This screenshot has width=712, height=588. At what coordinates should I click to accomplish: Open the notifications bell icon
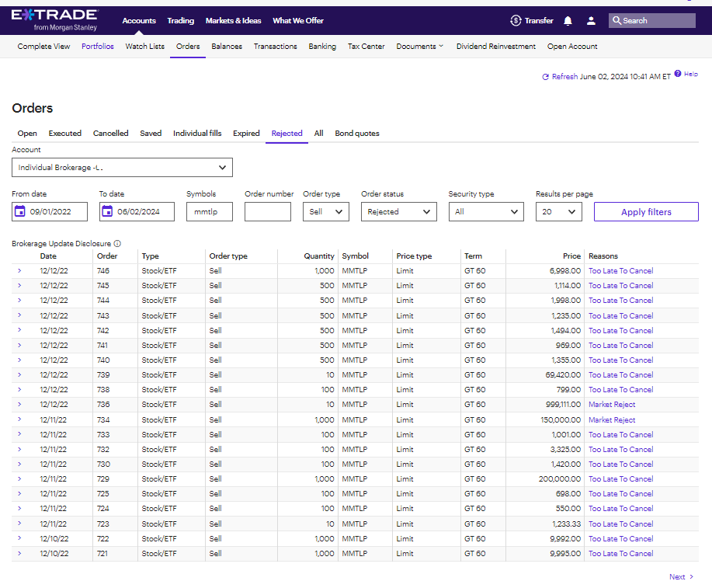point(568,20)
